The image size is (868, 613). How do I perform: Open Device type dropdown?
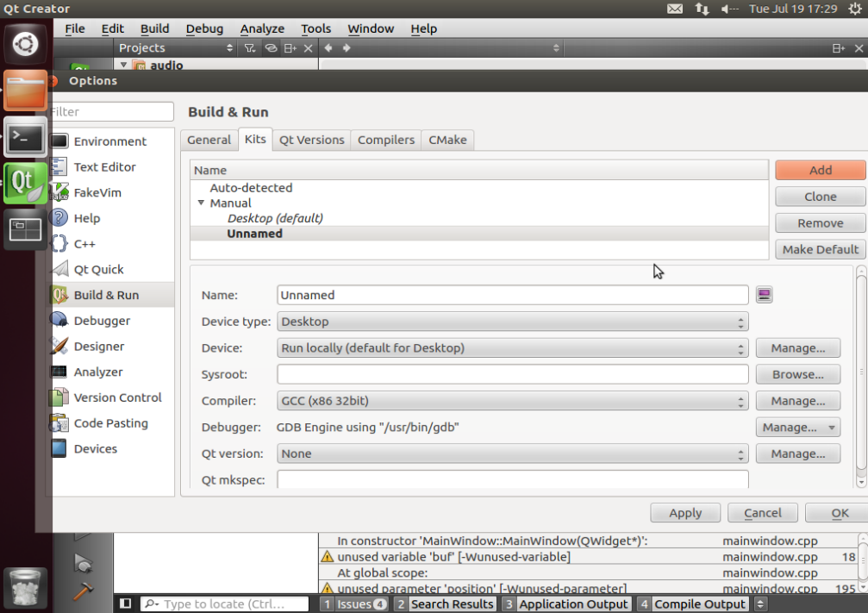513,322
